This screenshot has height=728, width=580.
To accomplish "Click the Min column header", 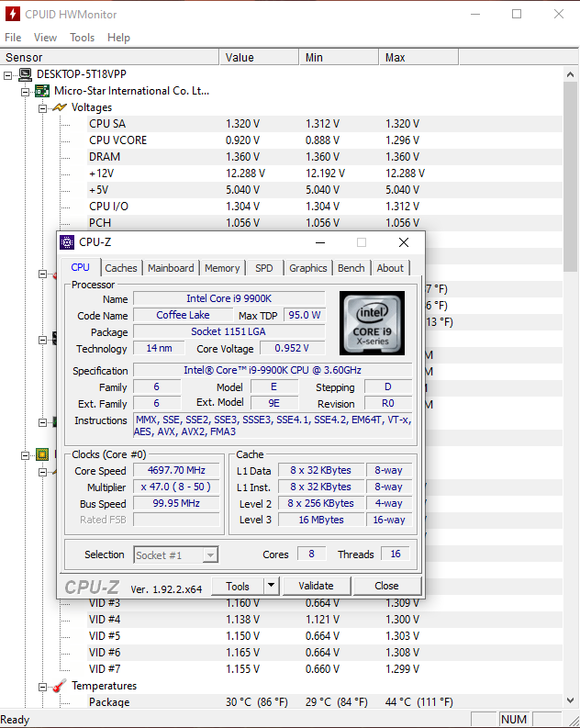I will 339,58.
